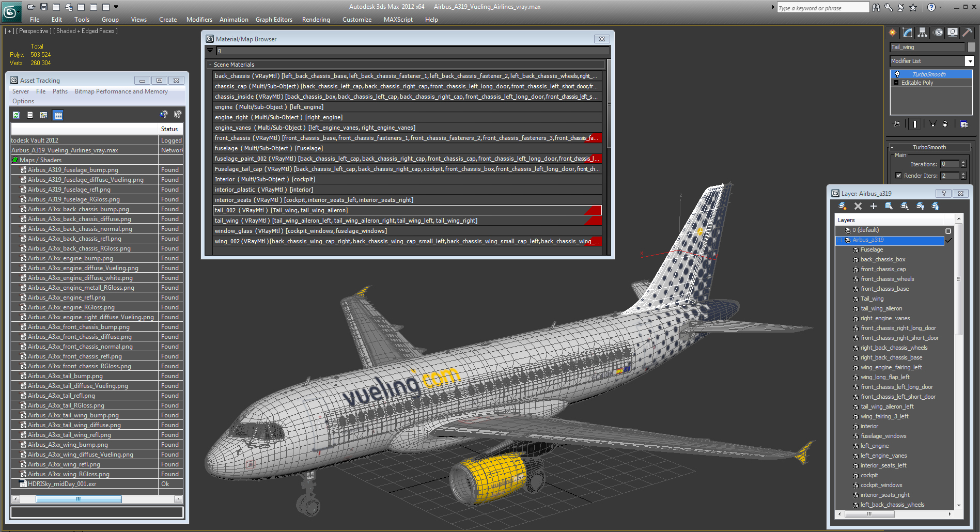Open Material/Map Browser options arrow

coord(210,51)
